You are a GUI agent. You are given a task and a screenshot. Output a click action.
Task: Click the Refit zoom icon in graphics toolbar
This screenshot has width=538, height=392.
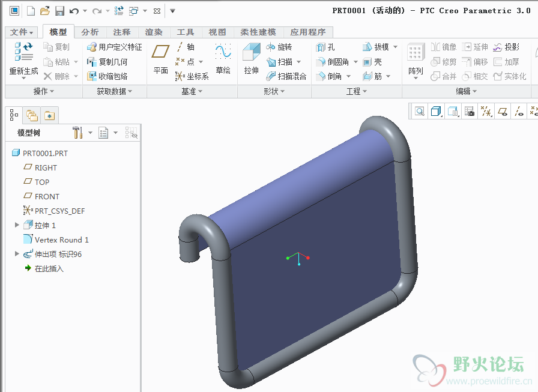(x=419, y=111)
